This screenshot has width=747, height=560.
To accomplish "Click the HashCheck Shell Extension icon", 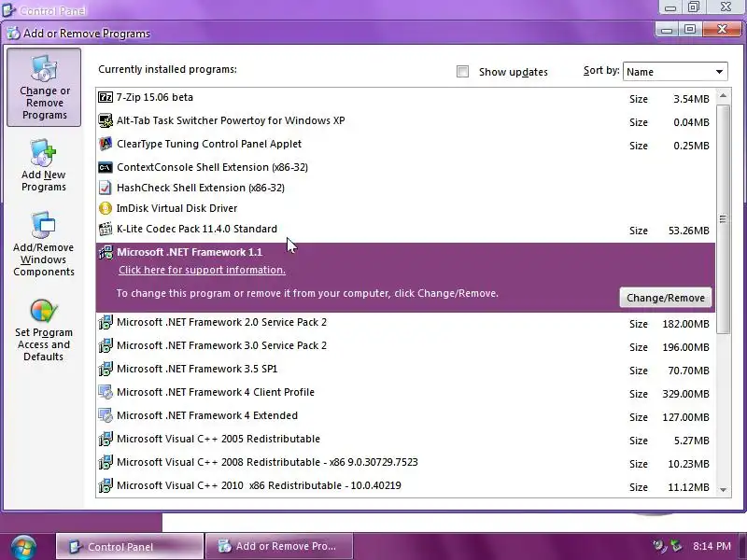I will click(x=106, y=188).
